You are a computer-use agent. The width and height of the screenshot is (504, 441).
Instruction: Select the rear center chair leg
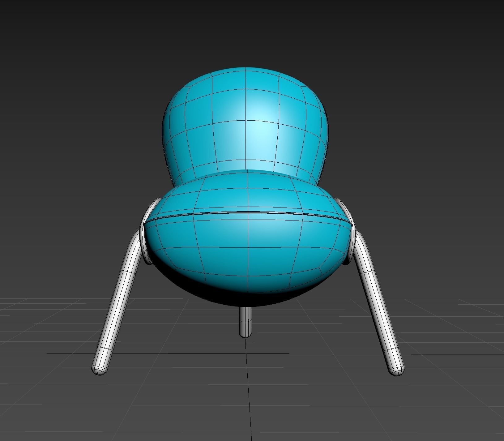246,322
